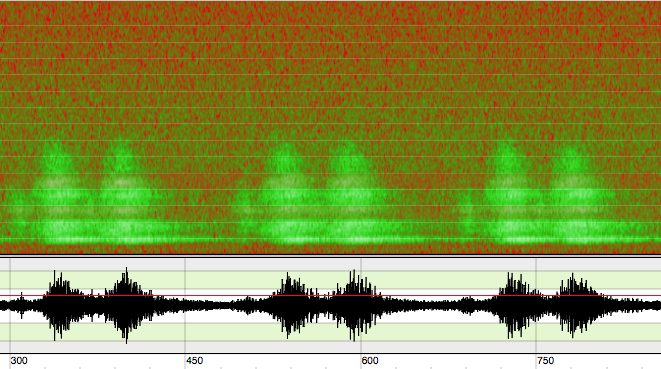This screenshot has height=369, width=661.
Task: Click the 300 label on the time axis
Action: pyautogui.click(x=19, y=361)
